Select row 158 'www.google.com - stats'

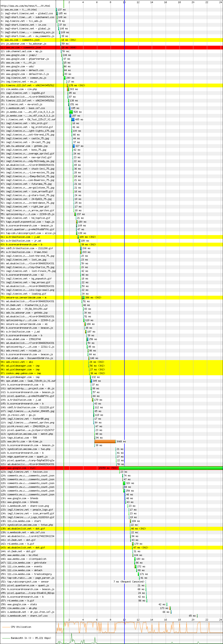pos(111,605)
